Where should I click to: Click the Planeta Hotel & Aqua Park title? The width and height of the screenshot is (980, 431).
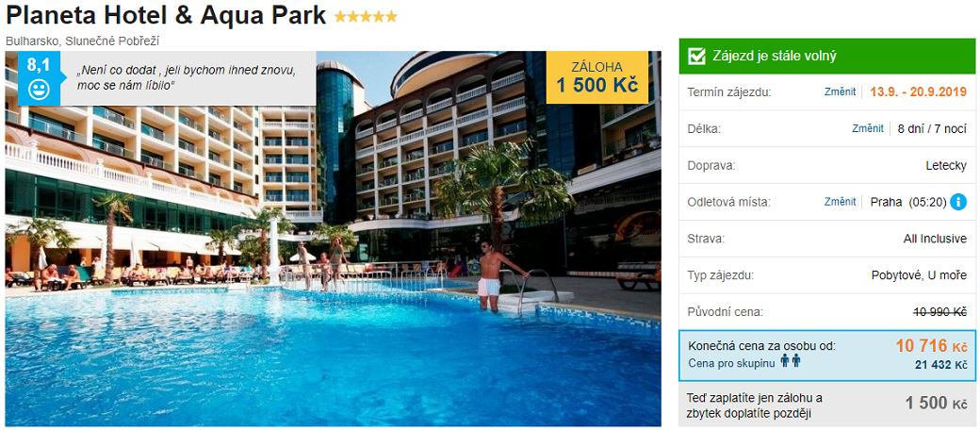pos(166,16)
